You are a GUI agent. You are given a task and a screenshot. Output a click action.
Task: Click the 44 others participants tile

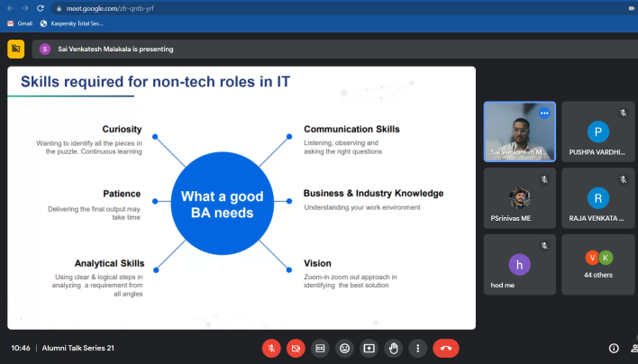pos(597,264)
